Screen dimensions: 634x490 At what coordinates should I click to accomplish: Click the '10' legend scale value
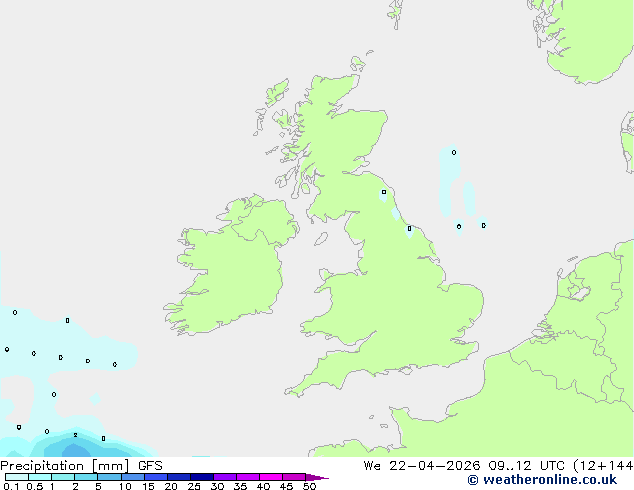point(125,486)
